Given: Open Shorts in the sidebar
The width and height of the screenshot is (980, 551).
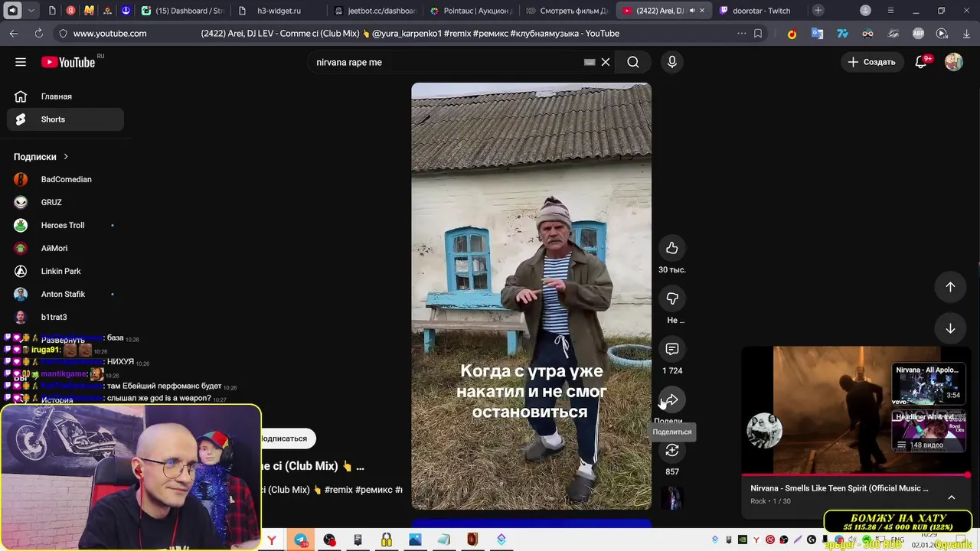Looking at the screenshot, I should (66, 119).
